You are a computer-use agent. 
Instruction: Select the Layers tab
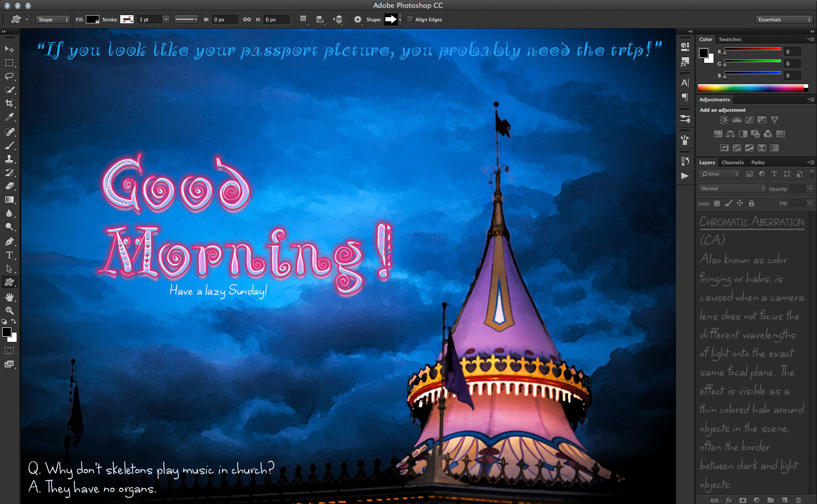click(x=707, y=163)
